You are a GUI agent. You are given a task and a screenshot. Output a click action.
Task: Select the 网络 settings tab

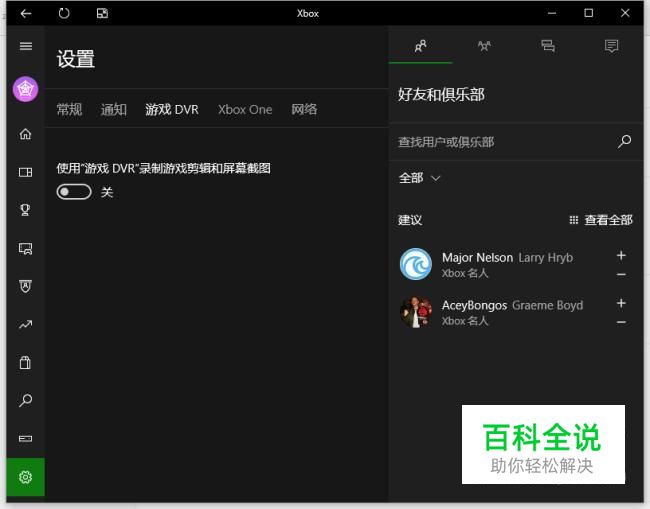pyautogui.click(x=304, y=109)
